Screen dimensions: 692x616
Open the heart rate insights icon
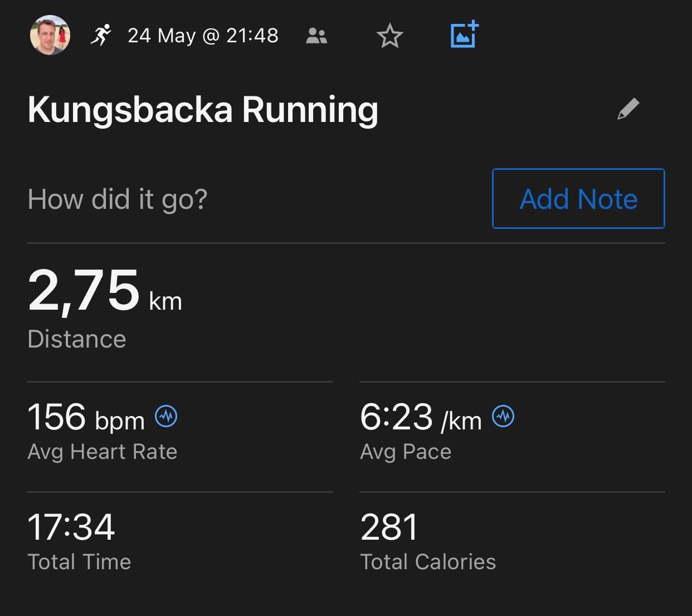point(166,416)
